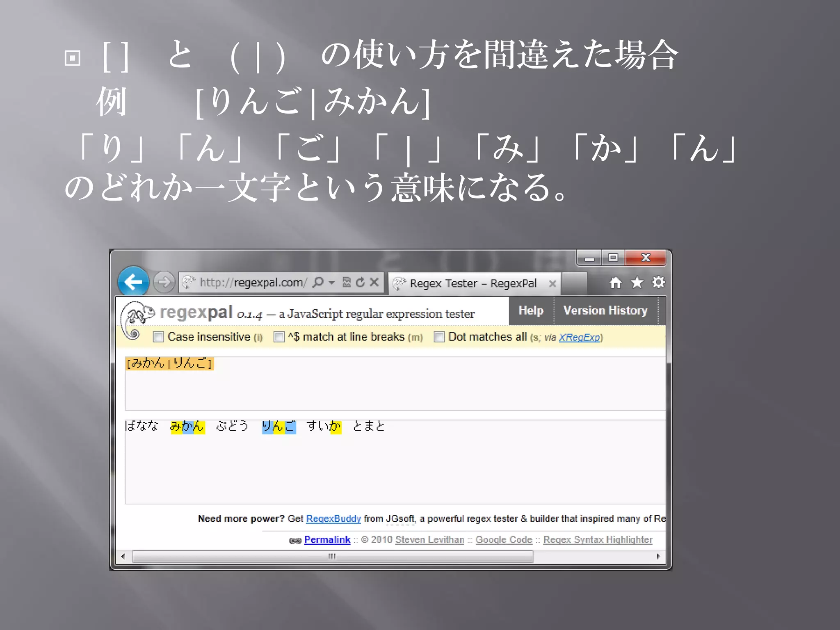Click the regexpal chameleon logo
Screen dimensions: 840x630
click(137, 320)
